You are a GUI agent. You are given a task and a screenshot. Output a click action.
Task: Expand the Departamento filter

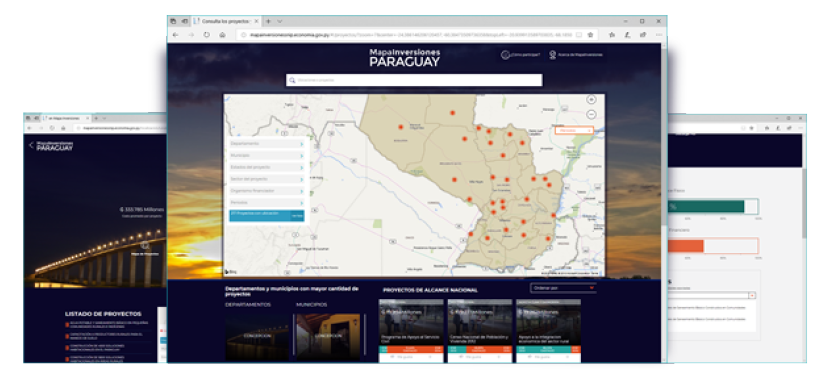point(266,144)
